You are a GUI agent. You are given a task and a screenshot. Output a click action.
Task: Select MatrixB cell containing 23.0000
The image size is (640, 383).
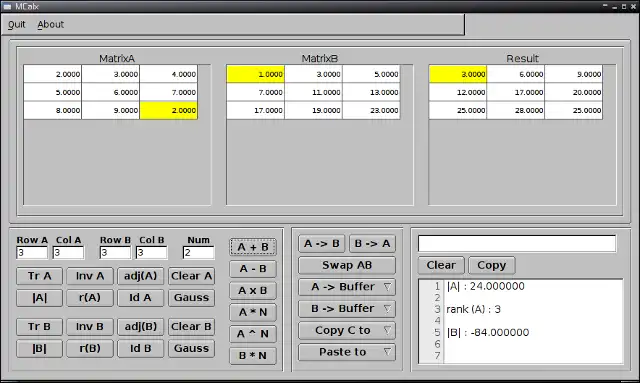(x=371, y=110)
